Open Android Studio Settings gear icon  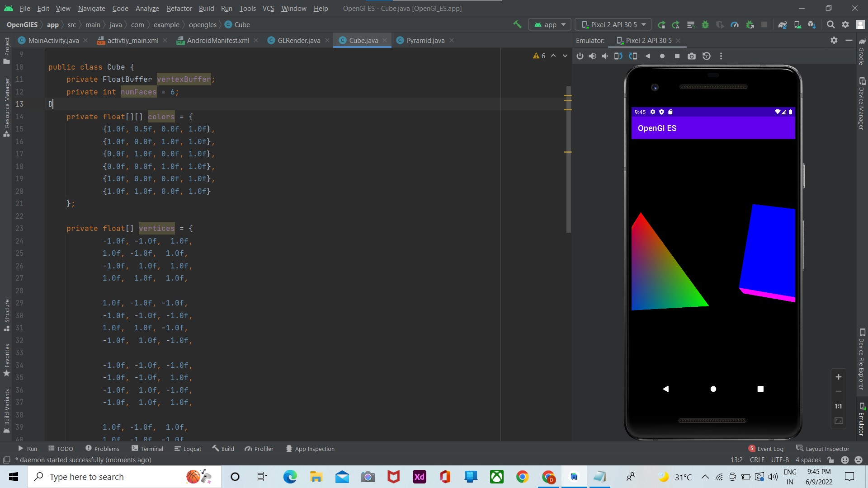[845, 24]
